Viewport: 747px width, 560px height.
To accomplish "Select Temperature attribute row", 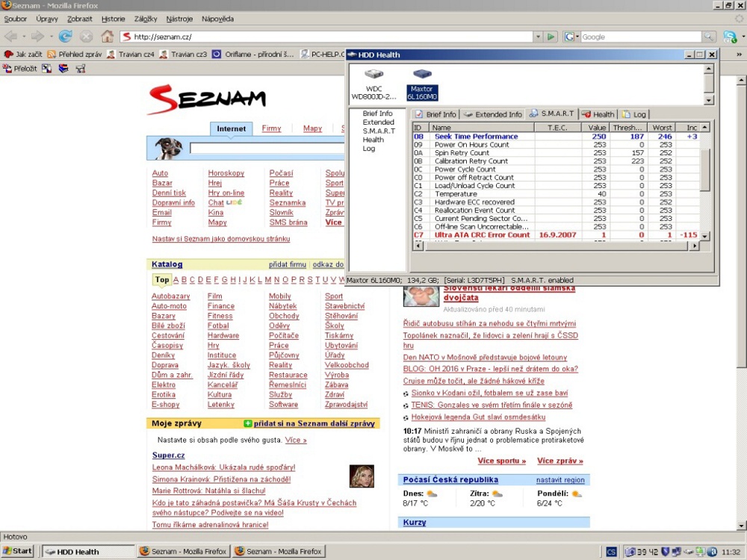I will click(x=557, y=194).
